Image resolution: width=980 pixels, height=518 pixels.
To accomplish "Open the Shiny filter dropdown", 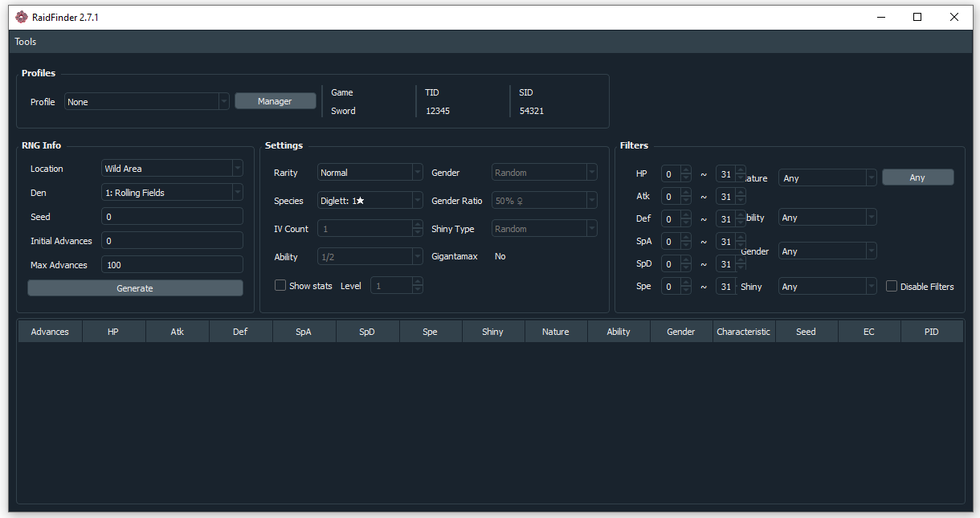I will click(827, 287).
